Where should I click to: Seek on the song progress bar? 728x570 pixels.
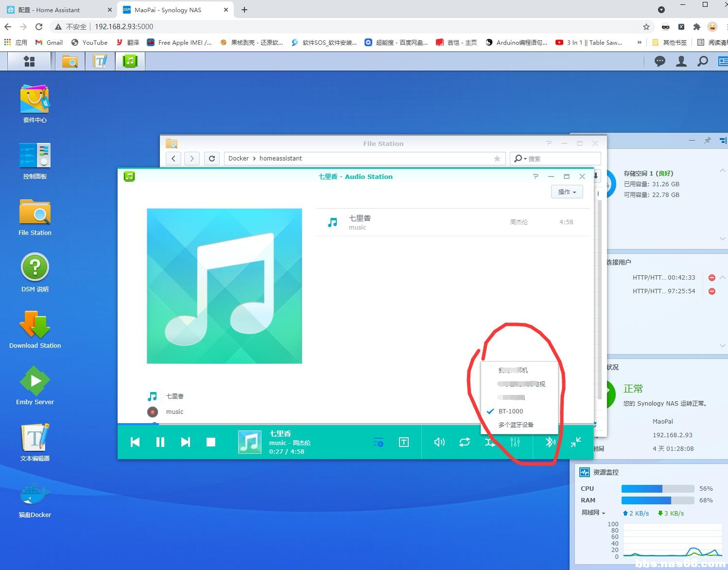(355, 424)
